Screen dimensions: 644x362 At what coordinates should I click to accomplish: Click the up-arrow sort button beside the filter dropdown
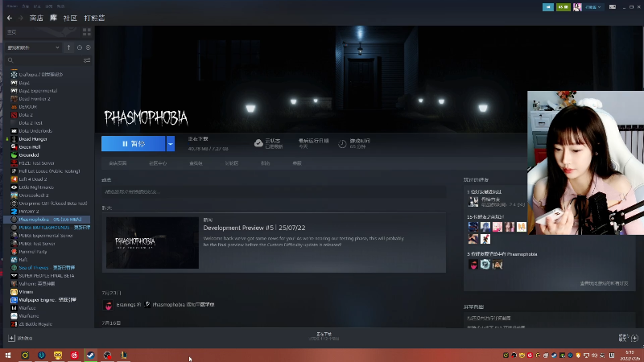[x=68, y=47]
